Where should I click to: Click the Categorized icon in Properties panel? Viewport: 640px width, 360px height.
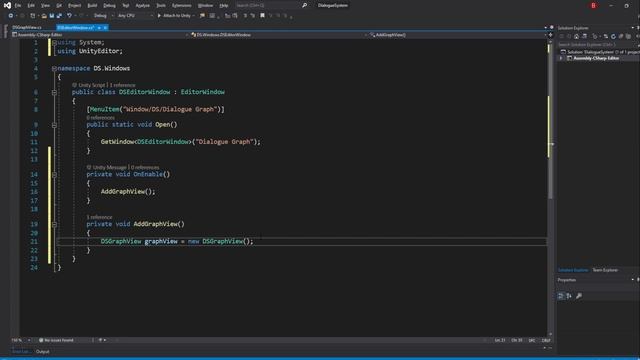(x=561, y=296)
